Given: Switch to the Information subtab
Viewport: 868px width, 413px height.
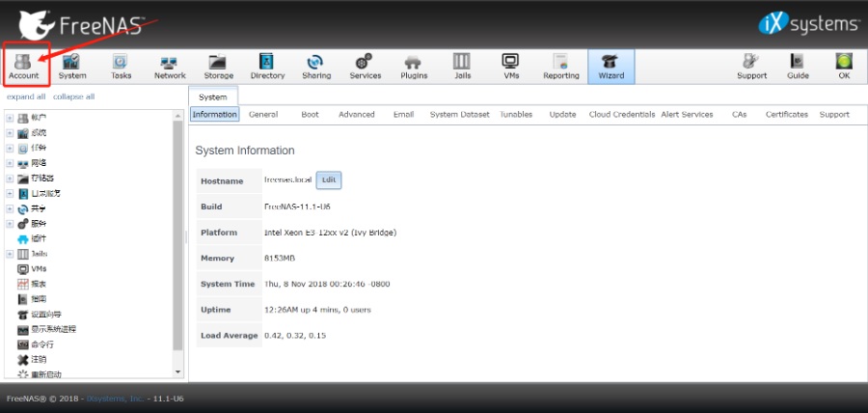Looking at the screenshot, I should coord(215,114).
